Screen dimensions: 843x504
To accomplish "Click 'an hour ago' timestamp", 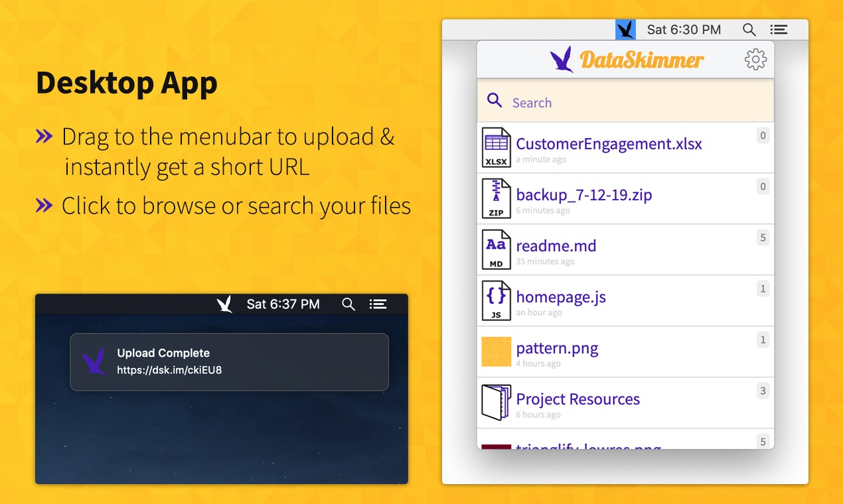I will point(539,313).
